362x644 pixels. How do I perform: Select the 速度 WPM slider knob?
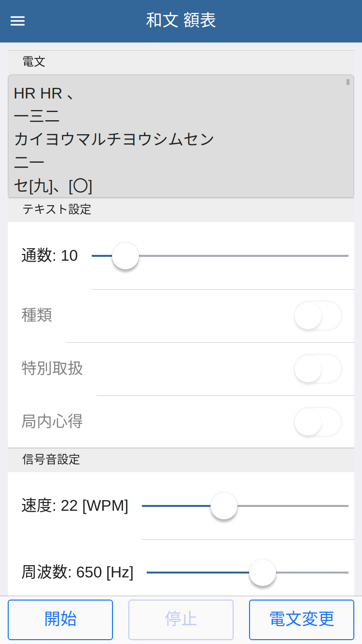pyautogui.click(x=224, y=506)
